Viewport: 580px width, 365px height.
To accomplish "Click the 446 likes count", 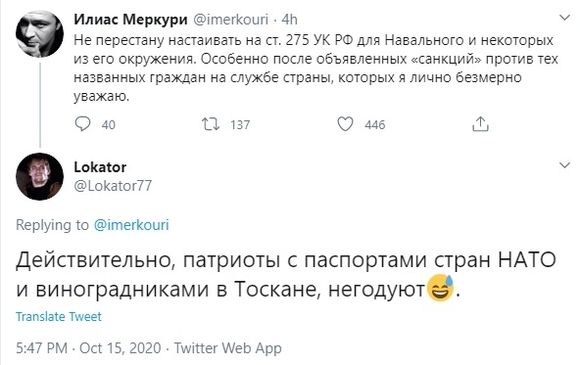I will coord(375,125).
